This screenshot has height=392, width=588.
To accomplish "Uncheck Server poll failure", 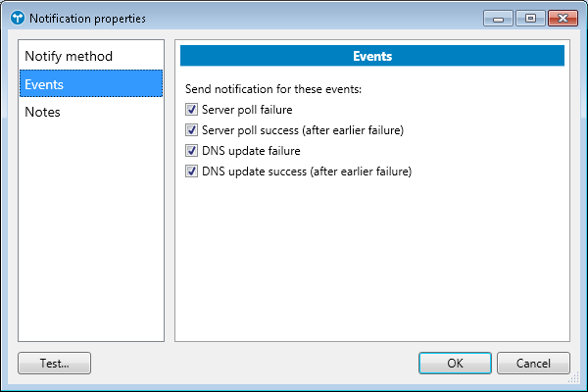I will click(x=191, y=110).
